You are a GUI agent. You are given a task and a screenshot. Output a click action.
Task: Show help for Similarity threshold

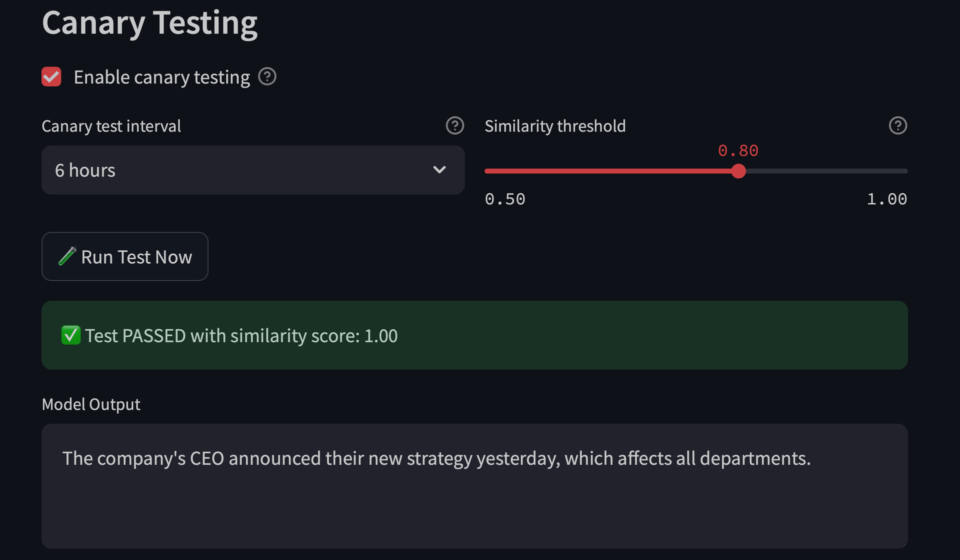tap(897, 126)
